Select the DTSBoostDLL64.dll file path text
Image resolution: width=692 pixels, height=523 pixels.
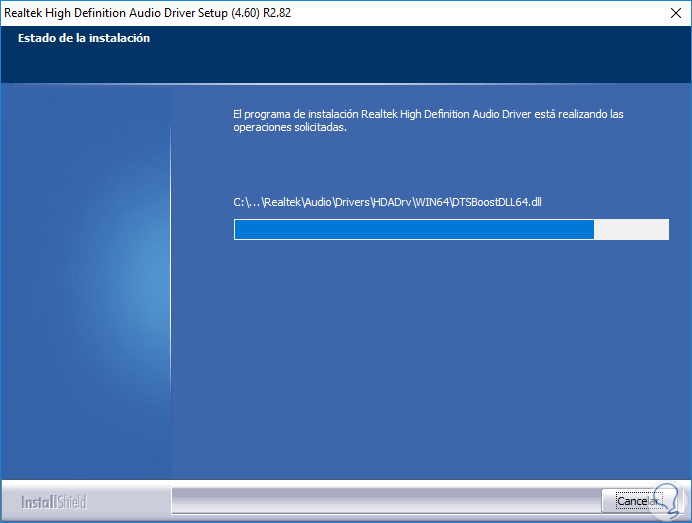[387, 202]
